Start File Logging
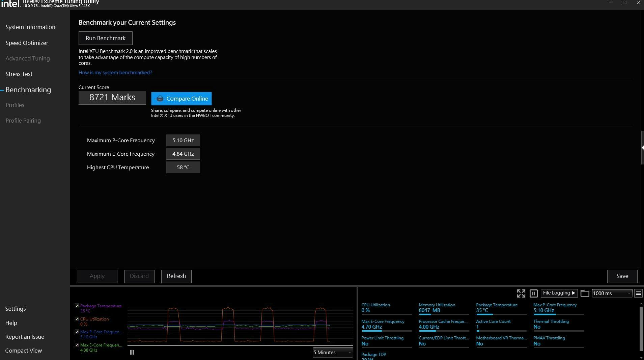The width and height of the screenshot is (644, 360). pyautogui.click(x=559, y=293)
